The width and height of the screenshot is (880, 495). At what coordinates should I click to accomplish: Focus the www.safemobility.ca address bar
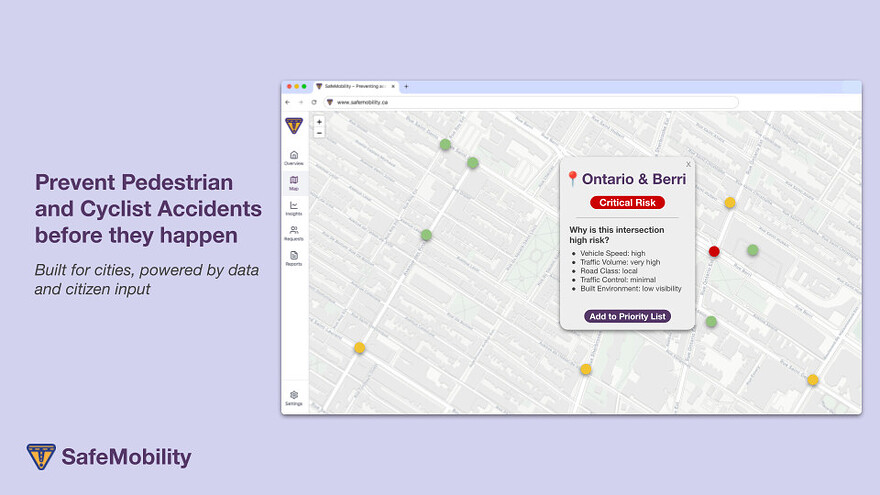coord(530,102)
